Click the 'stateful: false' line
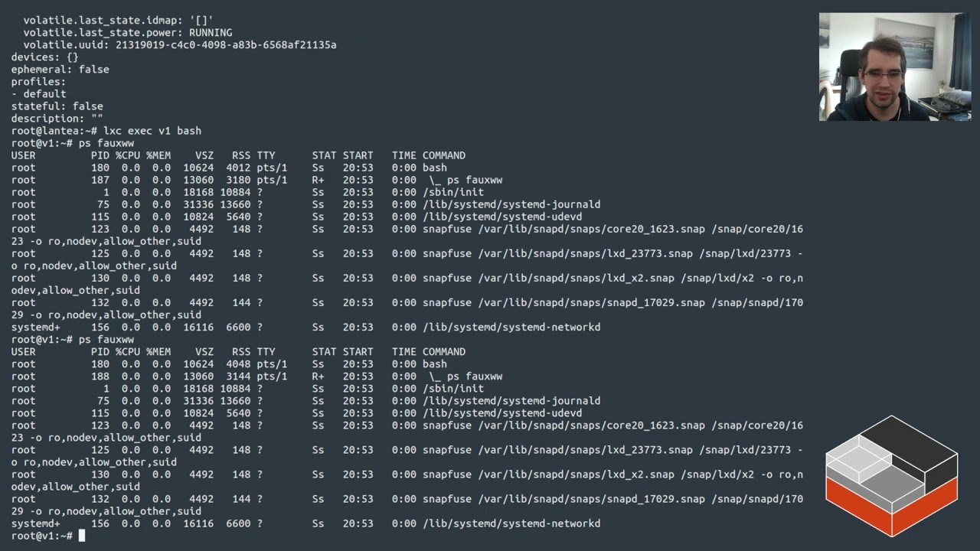980x551 pixels. (57, 106)
